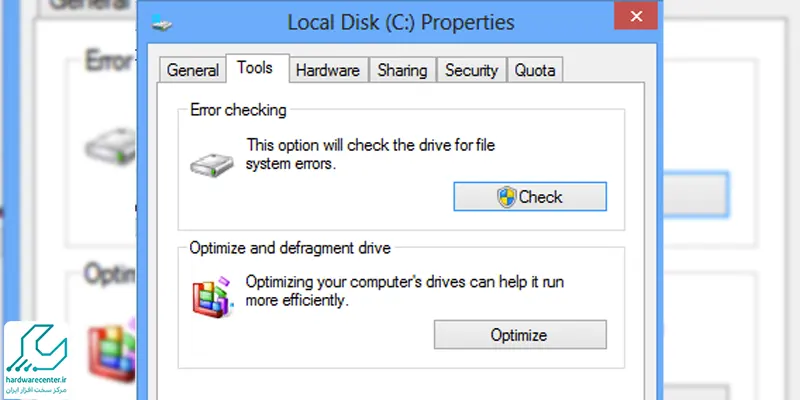This screenshot has height=400, width=800.
Task: Click the blurred background defragment icon
Action: tap(112, 349)
